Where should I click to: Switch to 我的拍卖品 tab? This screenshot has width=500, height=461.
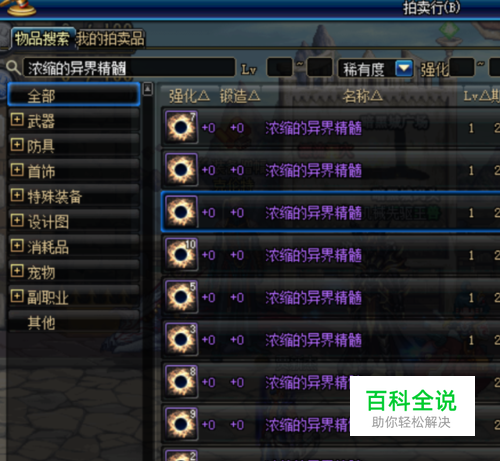[110, 39]
